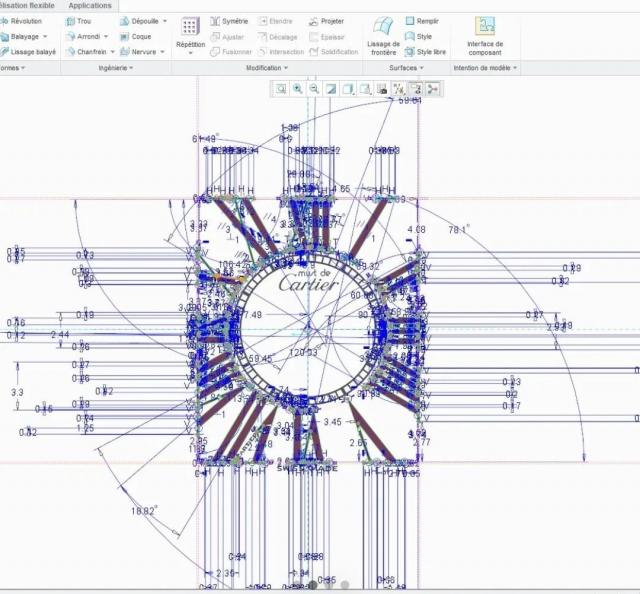Expand the Modification group menu
The height and width of the screenshot is (594, 640).
tap(267, 68)
